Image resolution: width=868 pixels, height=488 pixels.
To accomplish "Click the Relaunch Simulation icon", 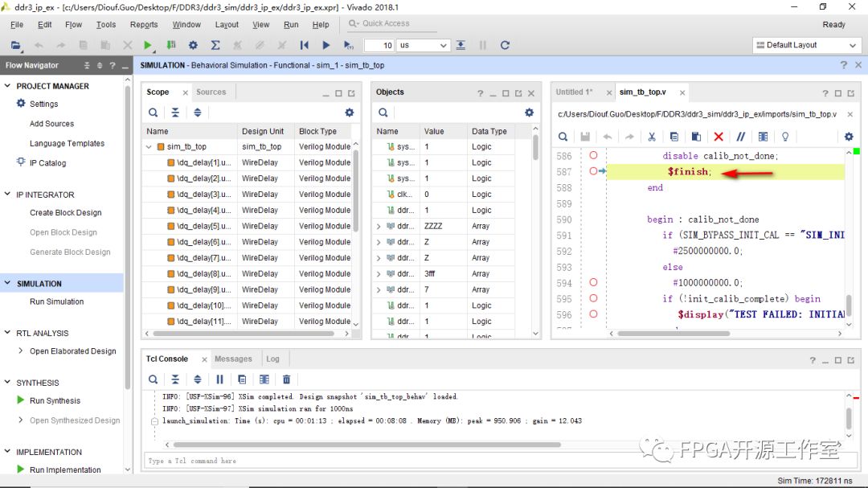I will pos(505,46).
